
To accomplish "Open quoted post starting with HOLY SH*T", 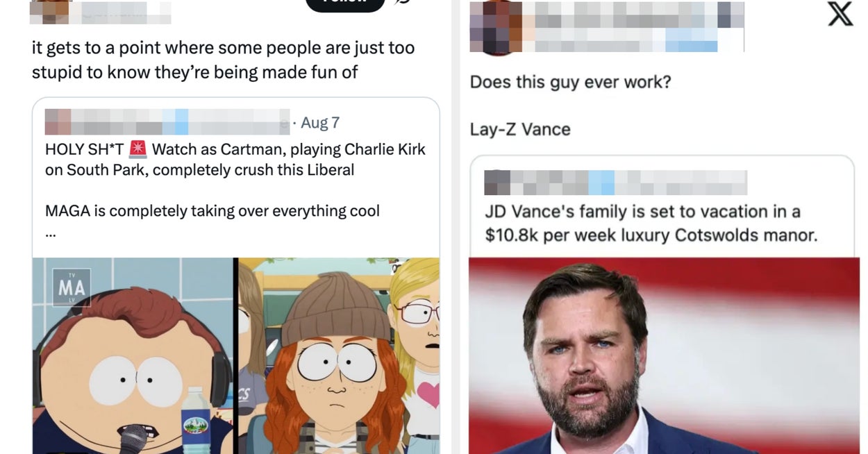I will [x=235, y=160].
